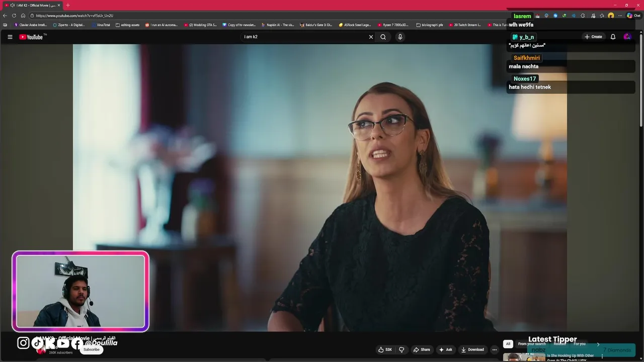
Task: Open the 'editing assets' bookmark folder
Action: pos(128,25)
